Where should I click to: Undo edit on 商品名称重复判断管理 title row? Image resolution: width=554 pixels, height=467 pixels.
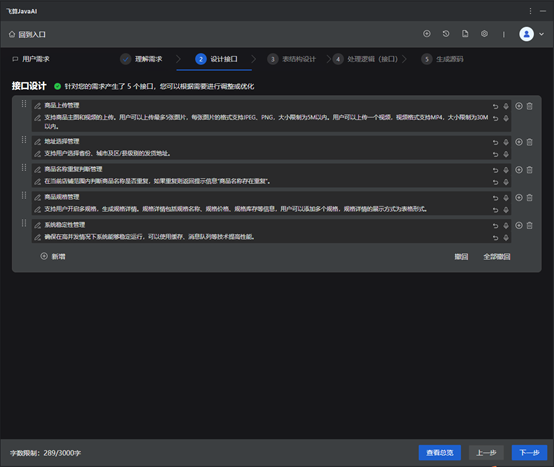(x=495, y=170)
